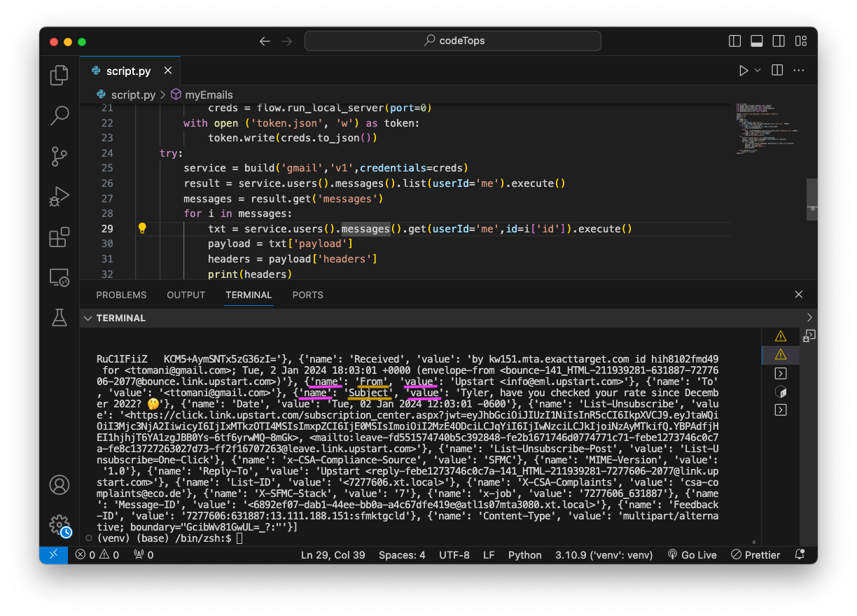This screenshot has width=857, height=616.
Task: Click 'for i in messages:' code line
Action: [237, 213]
